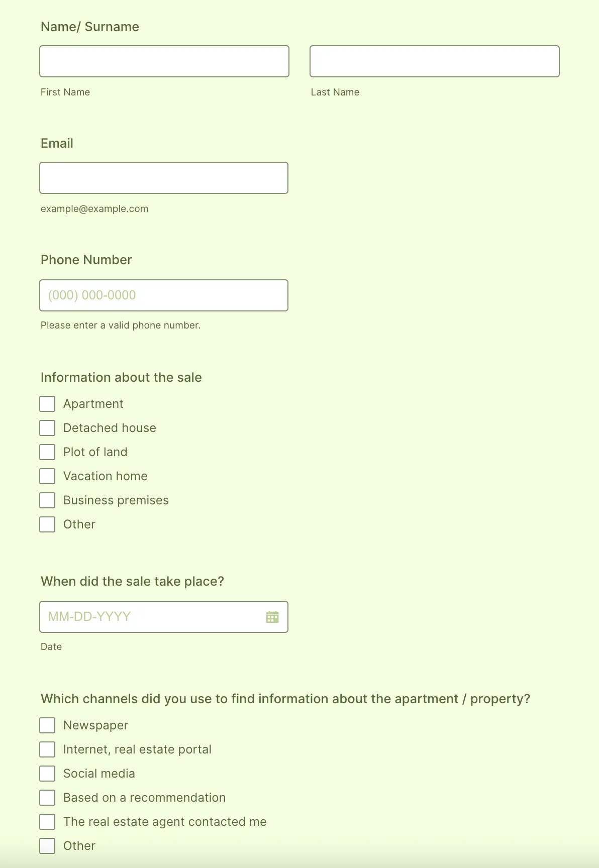Check the Apartment checkbox
Screen dimensions: 599x868
click(47, 404)
